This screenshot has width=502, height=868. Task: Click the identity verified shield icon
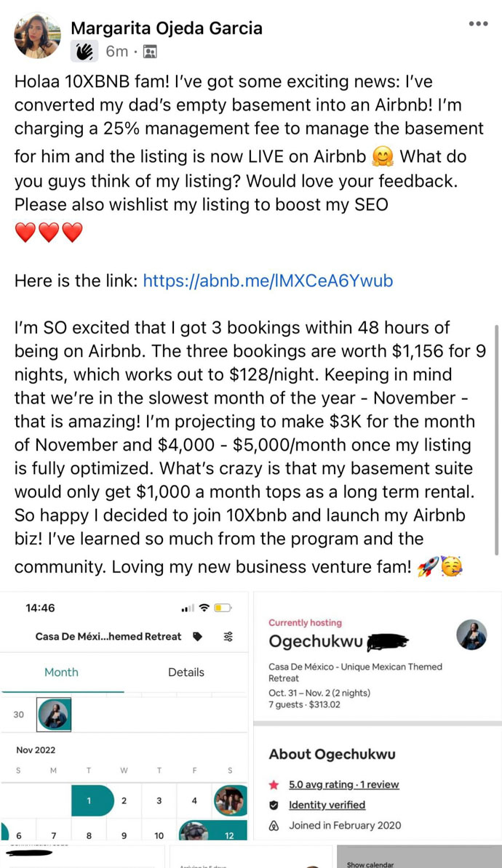[274, 805]
